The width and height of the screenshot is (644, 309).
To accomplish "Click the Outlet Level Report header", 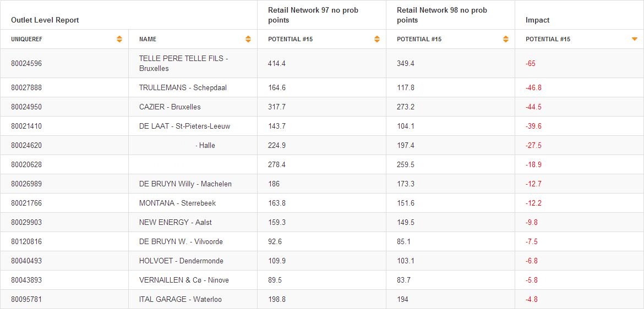I will [x=45, y=20].
